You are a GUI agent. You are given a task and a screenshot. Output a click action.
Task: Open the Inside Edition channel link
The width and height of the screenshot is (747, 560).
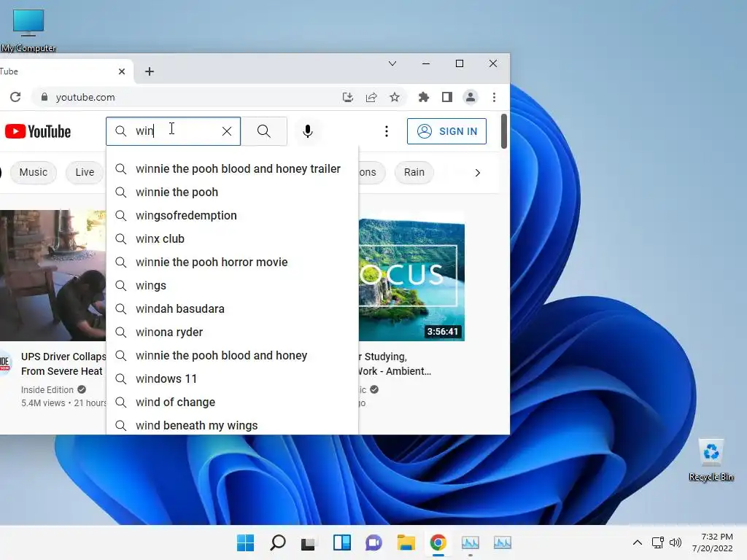pyautogui.click(x=47, y=389)
